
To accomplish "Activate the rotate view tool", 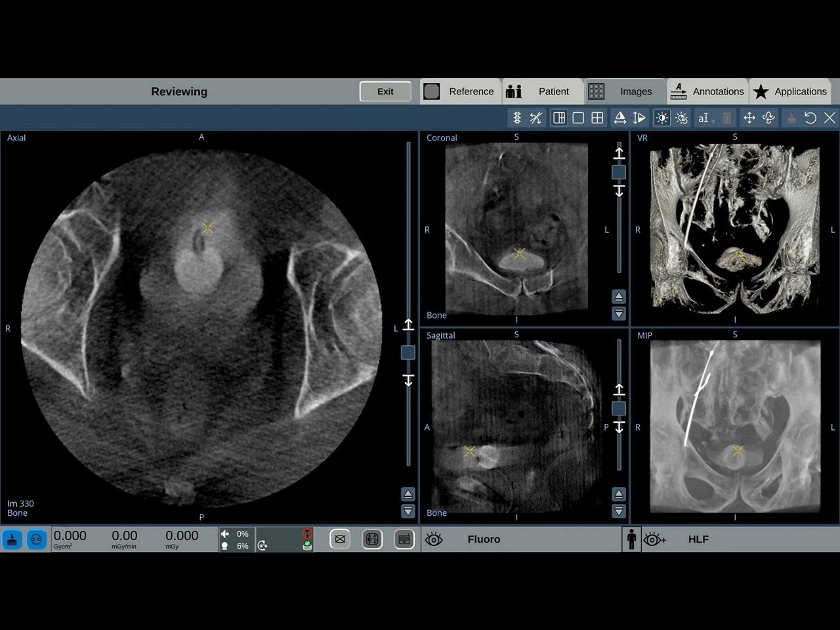I will click(x=768, y=117).
